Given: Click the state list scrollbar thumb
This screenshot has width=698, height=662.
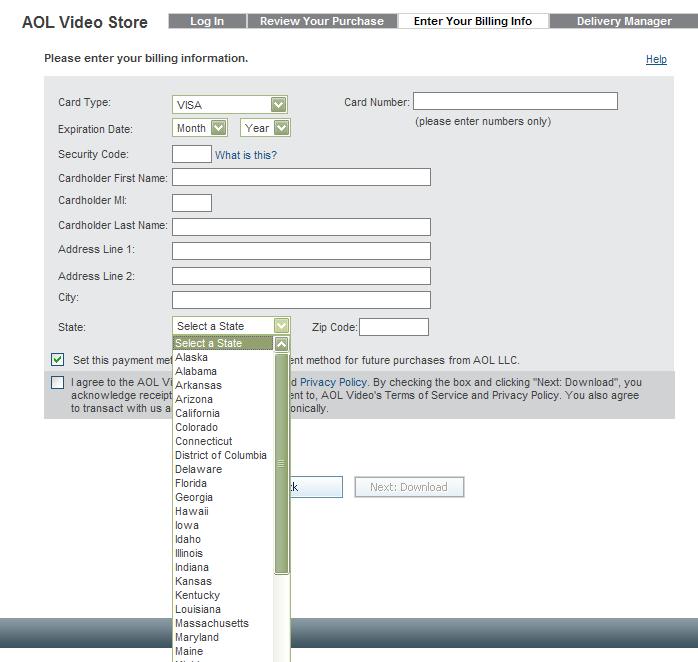Looking at the screenshot, I should 281,463.
